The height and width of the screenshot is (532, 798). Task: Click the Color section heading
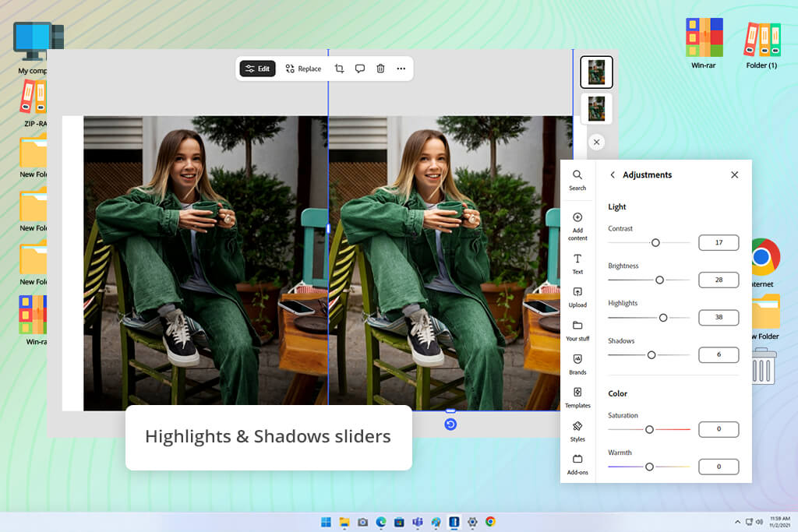point(617,393)
